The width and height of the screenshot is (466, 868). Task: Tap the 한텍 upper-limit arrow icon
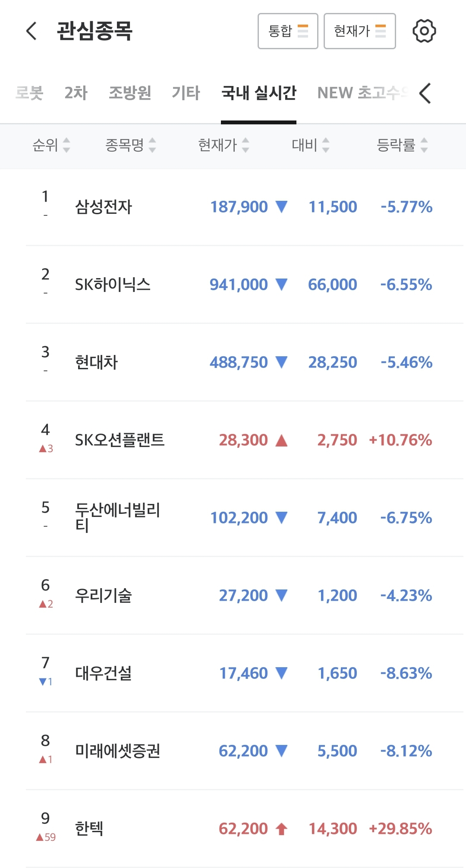tap(282, 829)
